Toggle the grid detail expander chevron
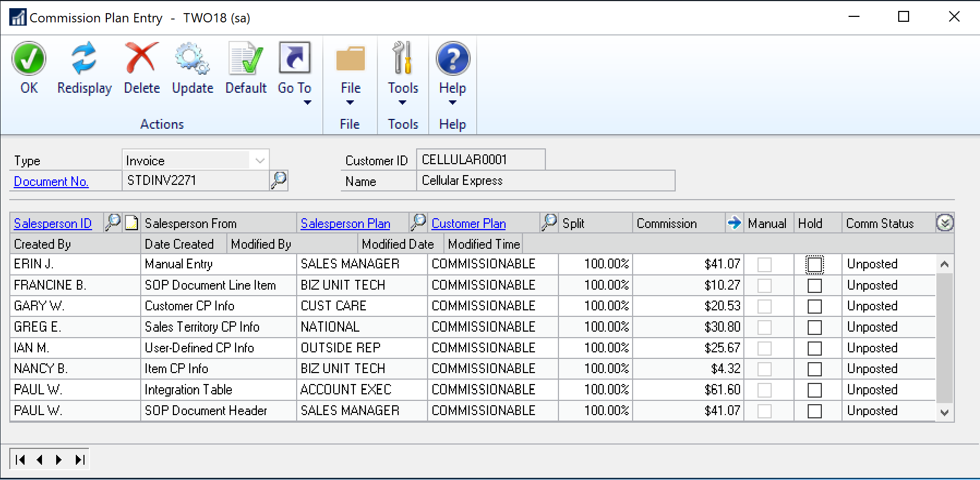 click(x=945, y=223)
